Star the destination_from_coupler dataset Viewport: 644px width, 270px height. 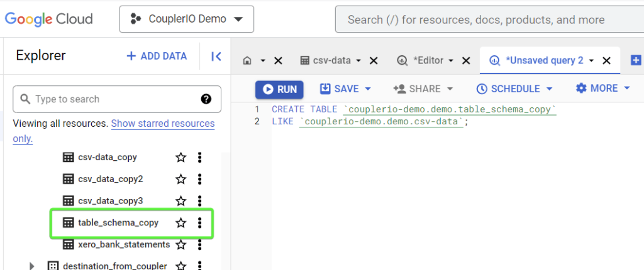pos(180,266)
